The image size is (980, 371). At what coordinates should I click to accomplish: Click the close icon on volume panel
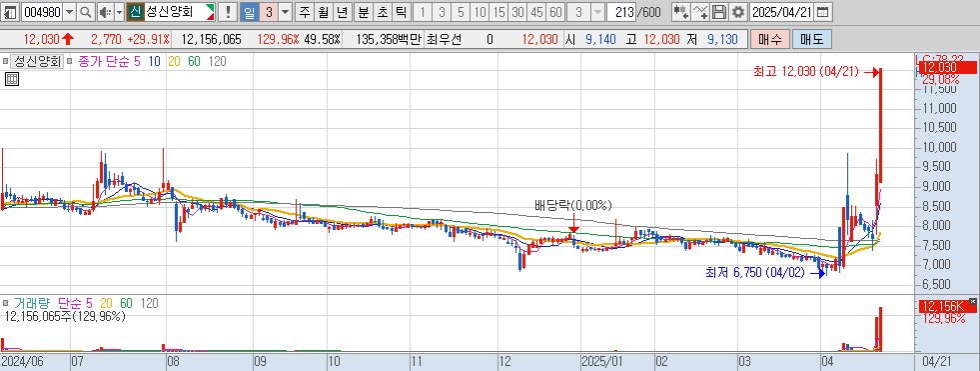(x=972, y=301)
